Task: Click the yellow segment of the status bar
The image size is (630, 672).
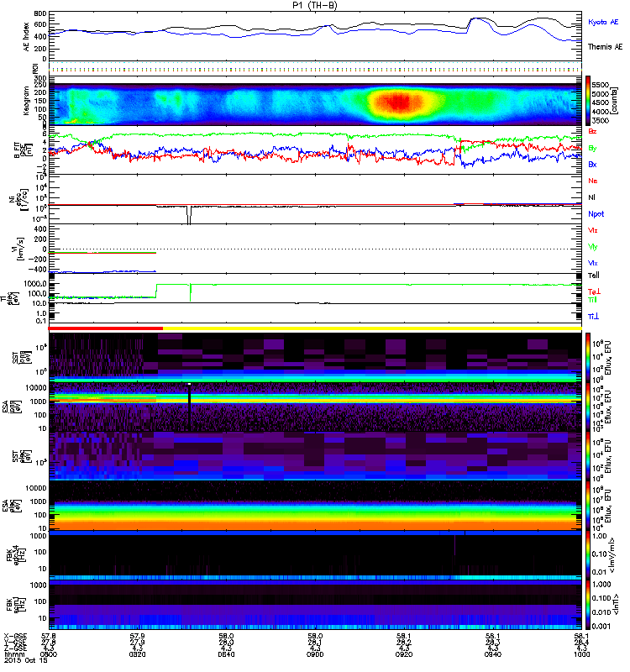Action: point(370,328)
